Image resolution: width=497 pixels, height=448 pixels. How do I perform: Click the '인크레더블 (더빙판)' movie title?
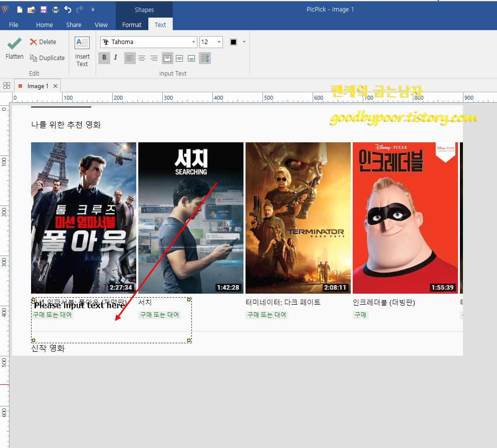pos(384,302)
